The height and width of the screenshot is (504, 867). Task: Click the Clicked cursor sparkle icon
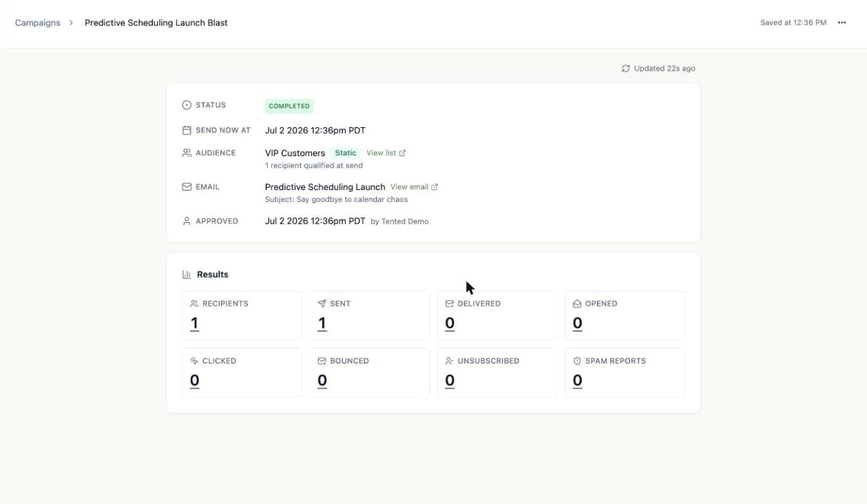tap(194, 360)
